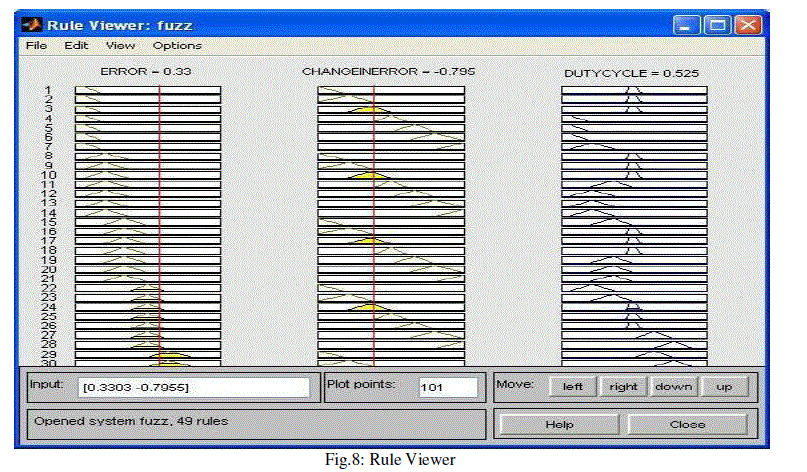The image size is (807, 472).
Task: Click the Input values text field
Action: [195, 387]
